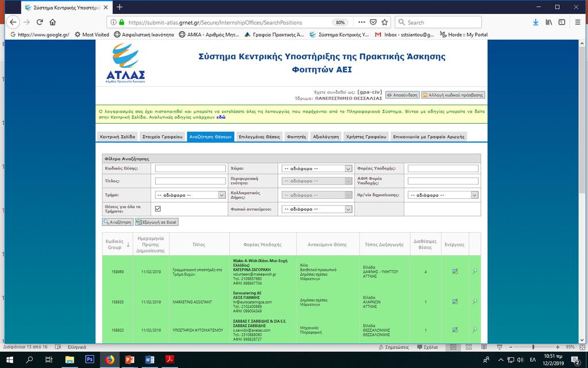Open Σημειώσεις notes in PowerPoint status bar
The width and height of the screenshot is (588, 368).
click(394, 347)
